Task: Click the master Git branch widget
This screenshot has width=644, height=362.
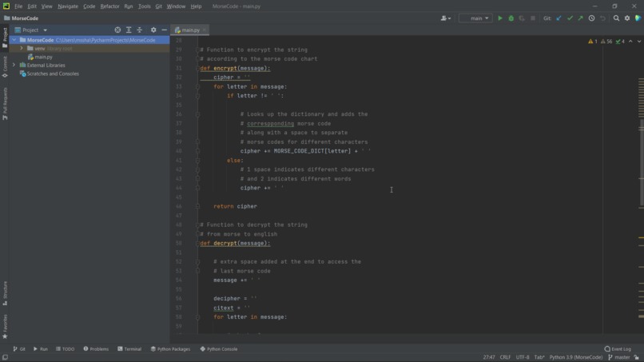Action: pyautogui.click(x=619, y=357)
